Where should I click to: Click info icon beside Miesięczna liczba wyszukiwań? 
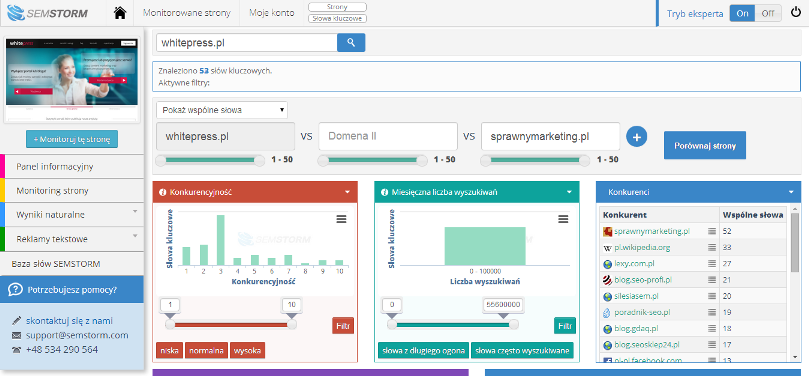click(x=384, y=192)
